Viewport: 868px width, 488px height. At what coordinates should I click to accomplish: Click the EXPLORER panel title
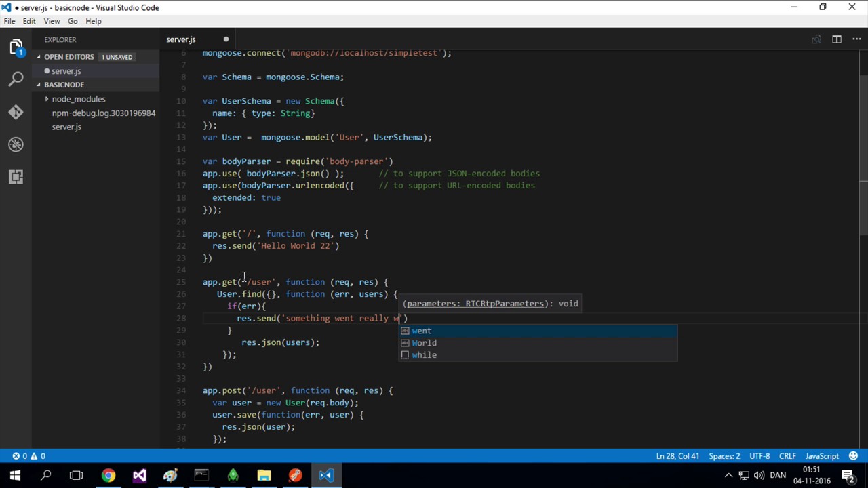(60, 40)
